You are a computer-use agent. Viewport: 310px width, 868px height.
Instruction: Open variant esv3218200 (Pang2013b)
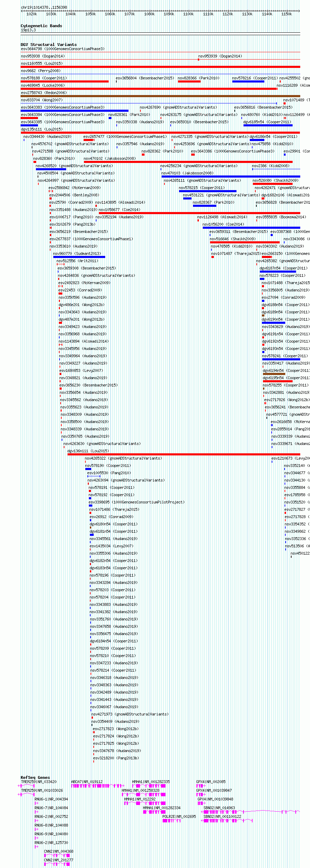click(116, 758)
